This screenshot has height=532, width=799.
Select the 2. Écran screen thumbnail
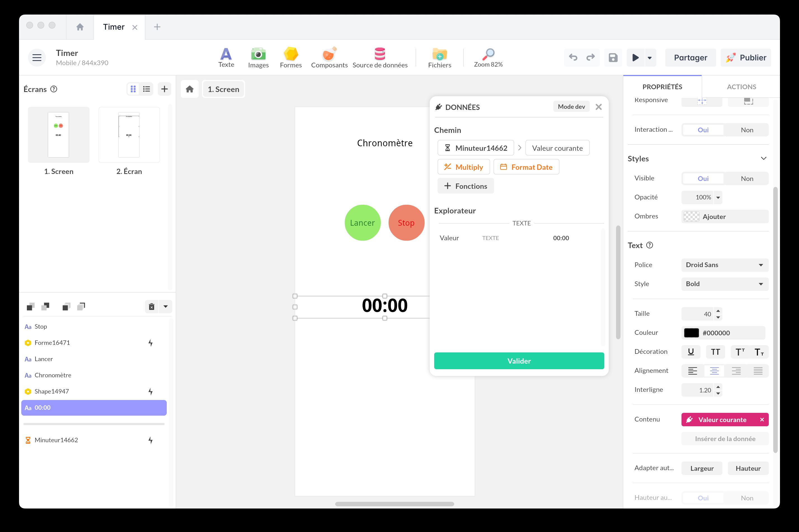coord(129,135)
